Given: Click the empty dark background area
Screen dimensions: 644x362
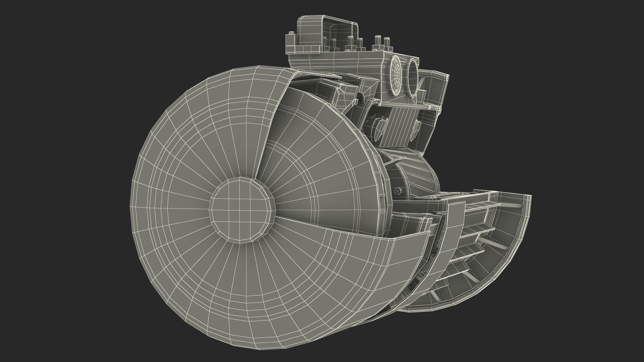Looking at the screenshot, I should point(67,67).
